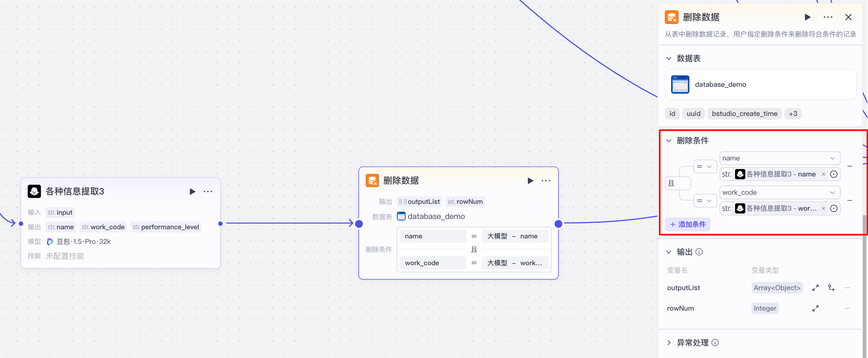Expand the 异常处理 section

tap(669, 343)
